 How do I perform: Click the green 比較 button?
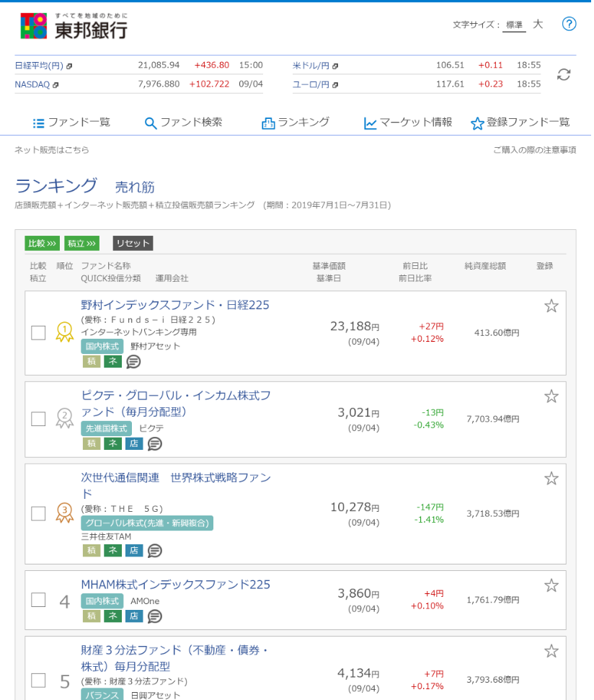[42, 243]
